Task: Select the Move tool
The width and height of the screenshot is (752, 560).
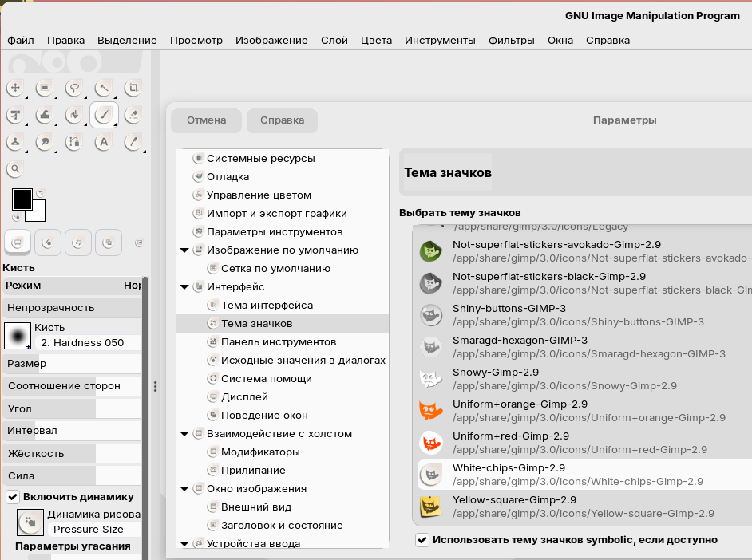Action: (15, 88)
